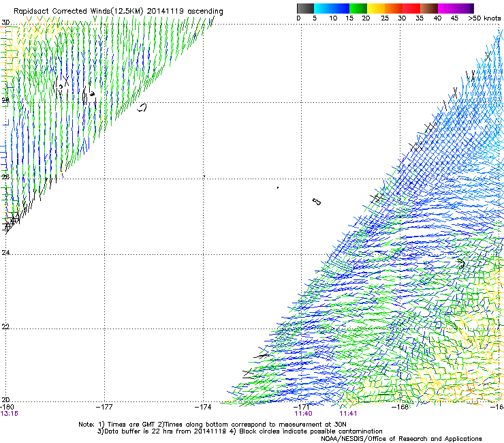
Task: Click the orange 25-30 knots legend segment
Action: [394, 8]
